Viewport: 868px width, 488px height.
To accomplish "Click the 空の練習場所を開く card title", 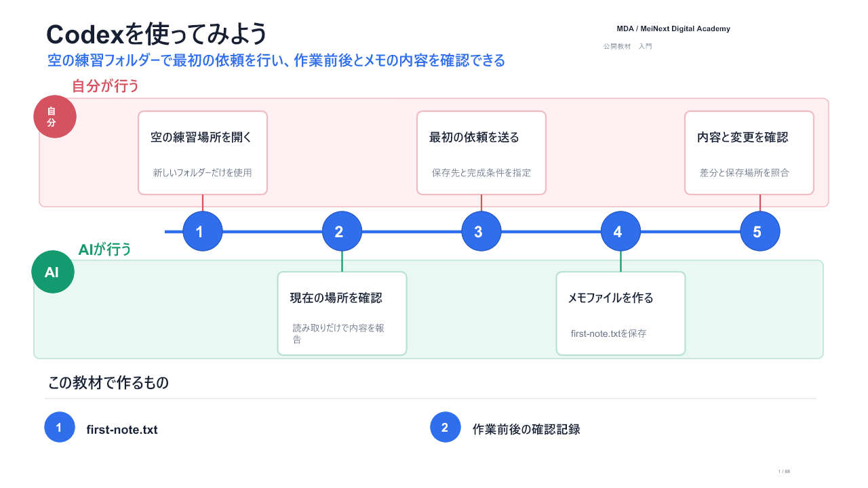I will point(201,138).
